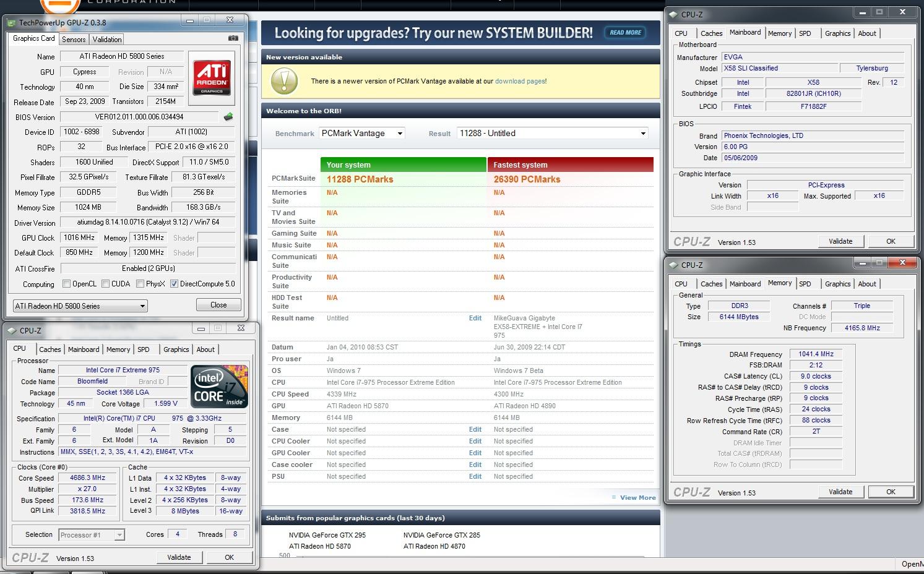Click the ATI Radeon Graphics logo
Image resolution: width=924 pixels, height=574 pixels.
click(x=212, y=78)
